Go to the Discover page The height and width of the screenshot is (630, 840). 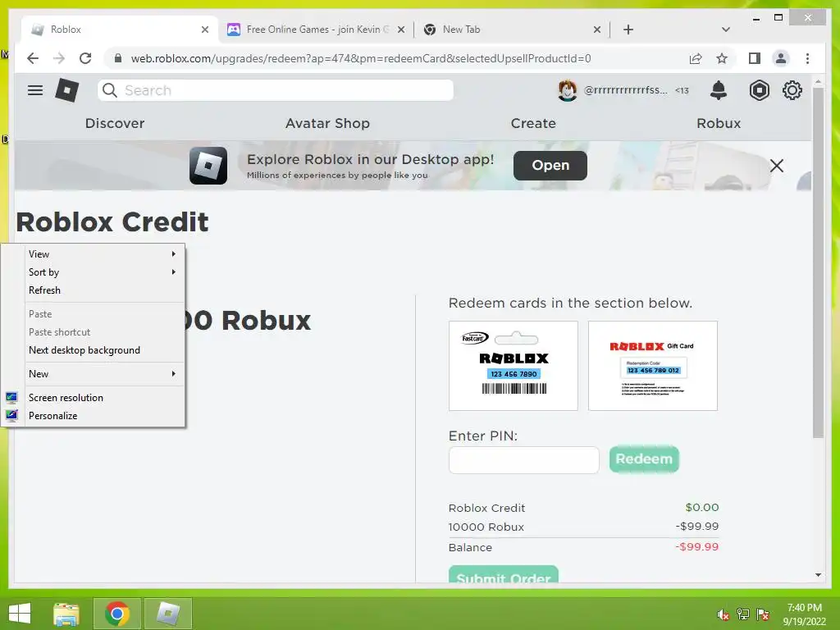pyautogui.click(x=115, y=123)
